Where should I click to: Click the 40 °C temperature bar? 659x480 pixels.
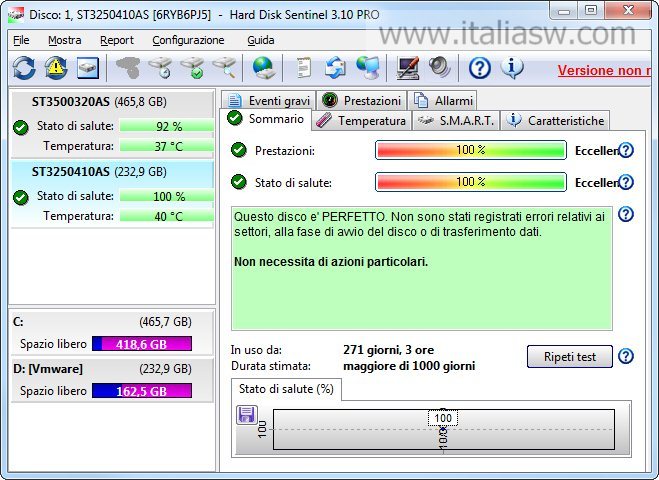[167, 216]
